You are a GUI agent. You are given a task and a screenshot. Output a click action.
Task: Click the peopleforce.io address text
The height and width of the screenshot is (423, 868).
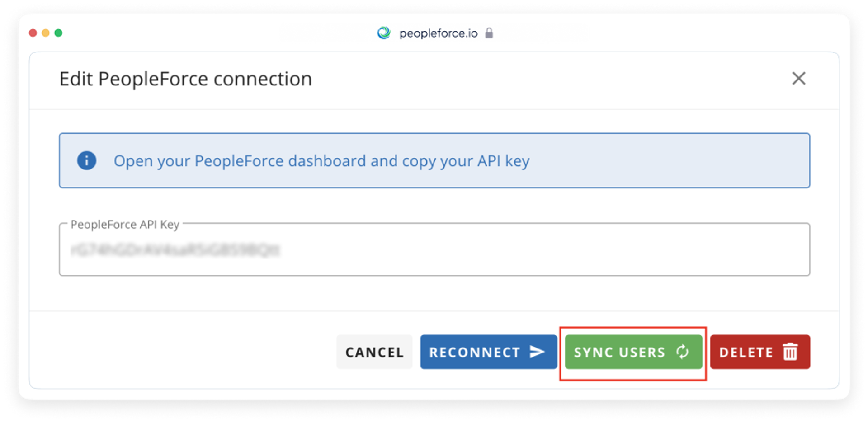pos(439,33)
